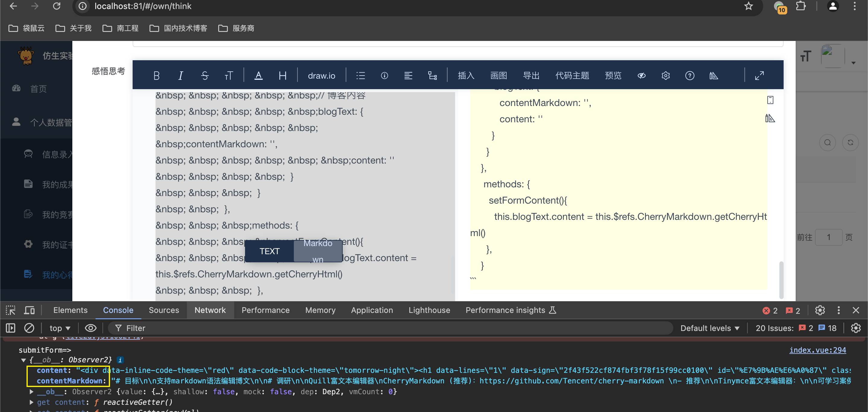Open Default levels dropdown
The width and height of the screenshot is (868, 412).
pos(710,328)
